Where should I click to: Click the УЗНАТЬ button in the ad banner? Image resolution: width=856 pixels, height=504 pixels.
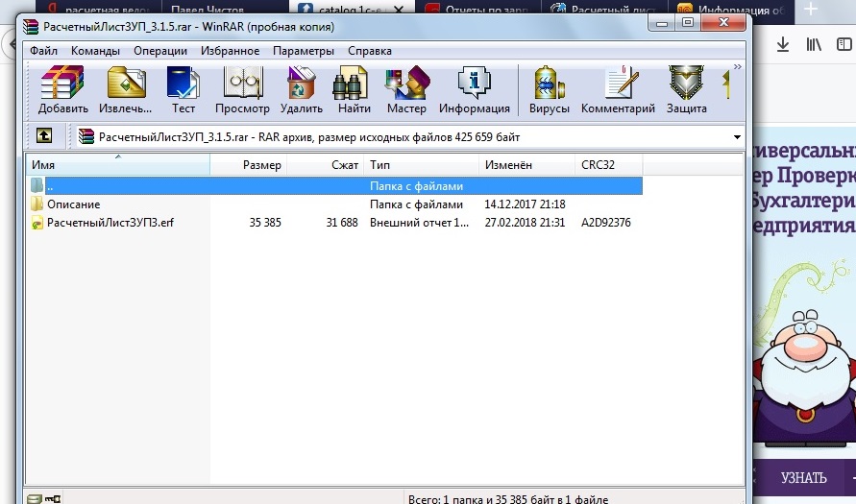pos(803,478)
